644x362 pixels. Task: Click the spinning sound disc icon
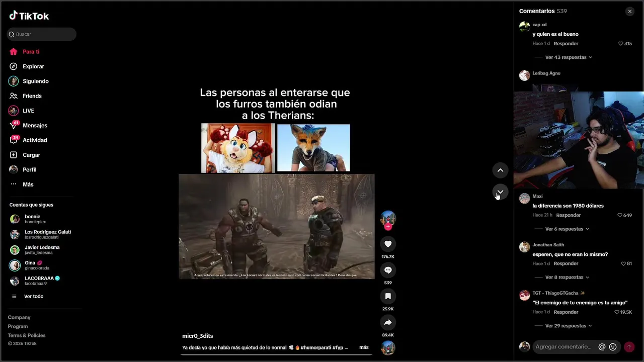tap(388, 347)
